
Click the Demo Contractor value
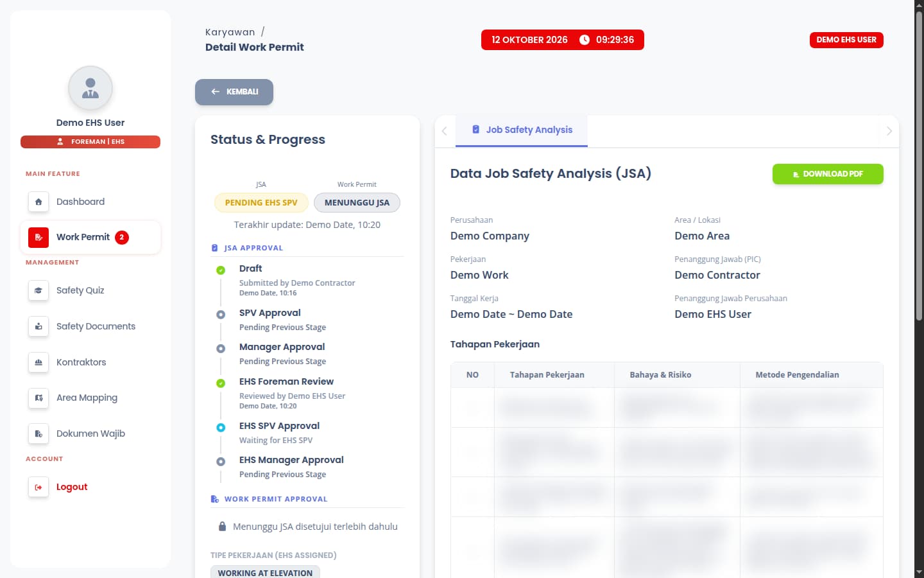click(x=717, y=276)
